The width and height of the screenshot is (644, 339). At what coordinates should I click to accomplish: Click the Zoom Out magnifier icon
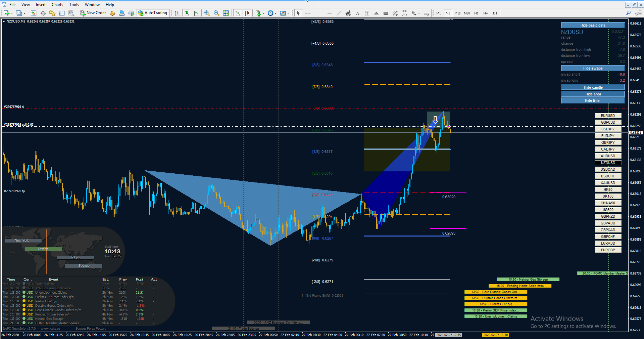pos(216,13)
